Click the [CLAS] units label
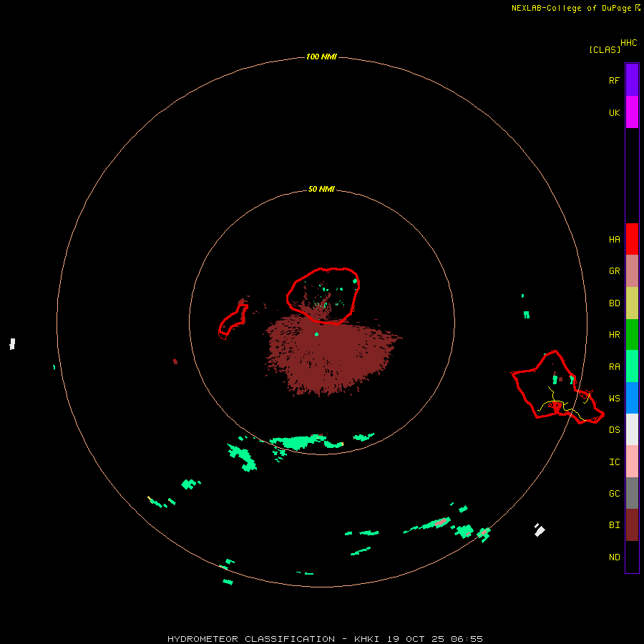The image size is (644, 644). coord(605,49)
